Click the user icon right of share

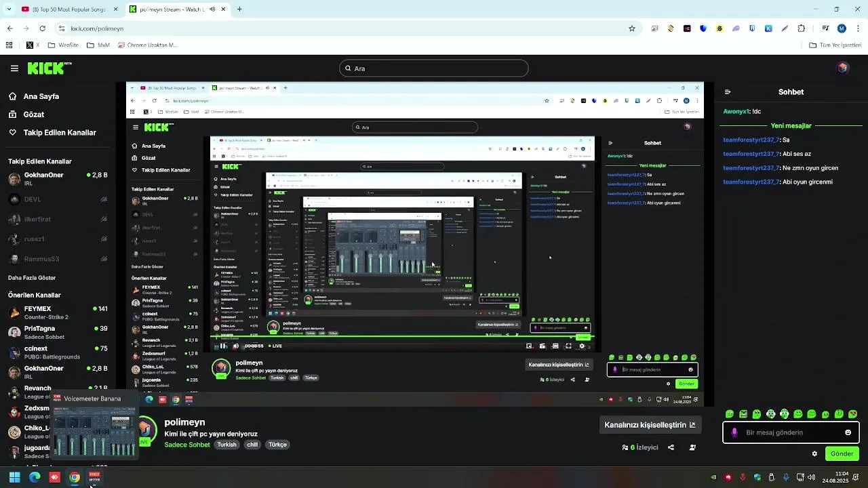(x=692, y=447)
